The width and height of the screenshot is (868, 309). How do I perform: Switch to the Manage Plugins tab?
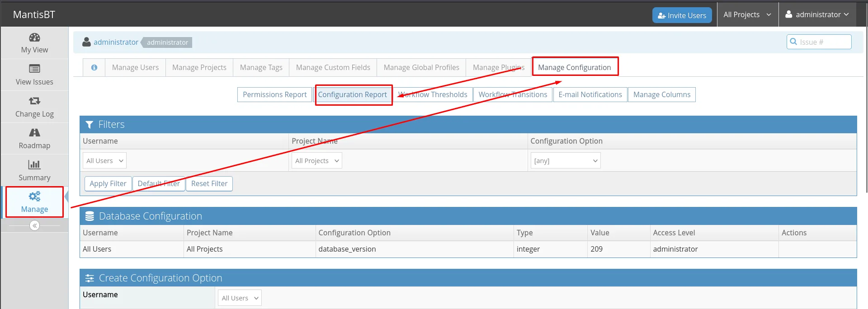[499, 67]
